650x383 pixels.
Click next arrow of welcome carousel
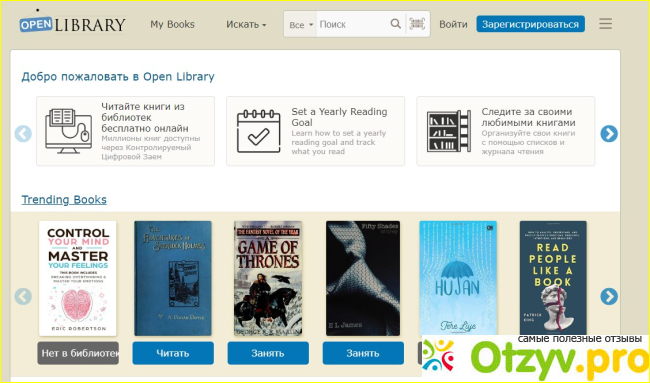click(609, 133)
